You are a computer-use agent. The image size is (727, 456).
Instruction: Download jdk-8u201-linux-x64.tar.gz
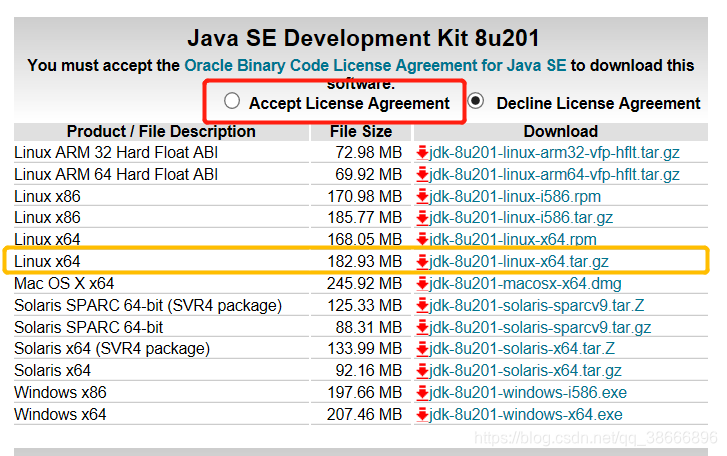coord(519,261)
